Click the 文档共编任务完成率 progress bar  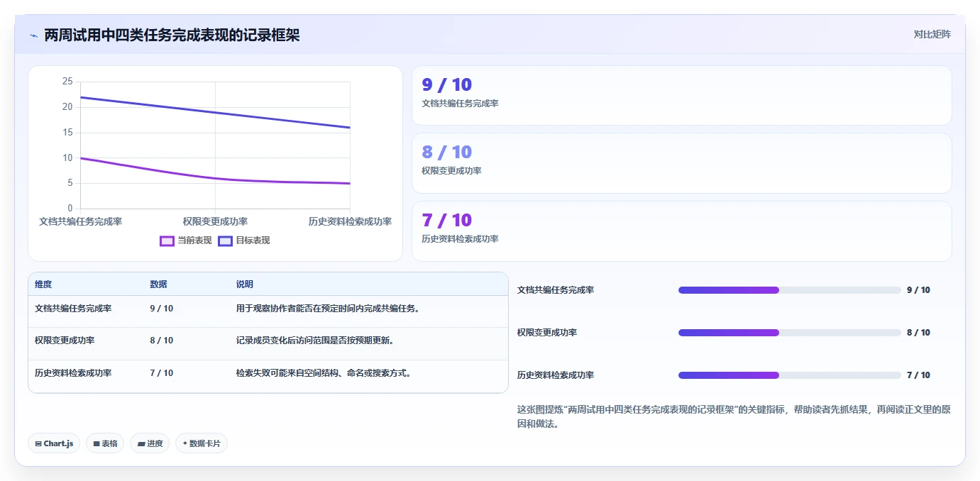tap(790, 290)
